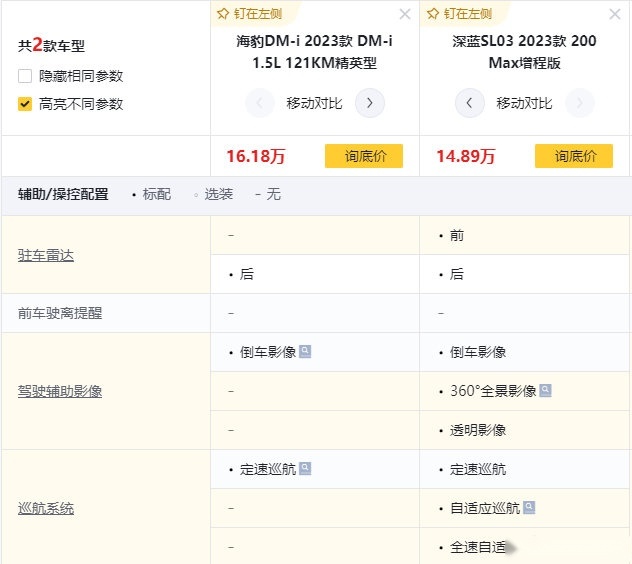Select 海豹DM-i 定速巡航 text
This screenshot has height=564, width=632.
(x=268, y=469)
